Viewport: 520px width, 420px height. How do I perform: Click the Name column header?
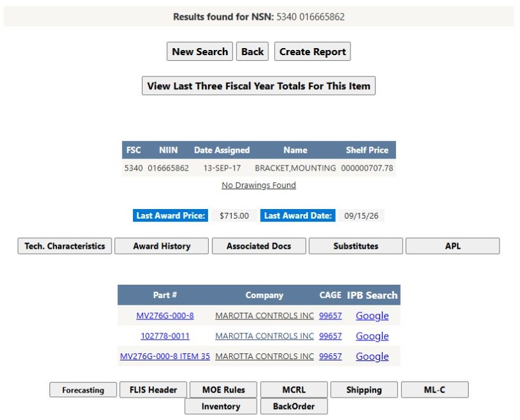click(x=295, y=150)
